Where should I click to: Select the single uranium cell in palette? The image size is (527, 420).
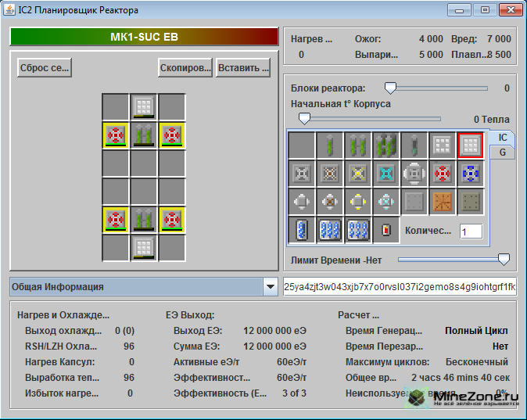point(330,145)
